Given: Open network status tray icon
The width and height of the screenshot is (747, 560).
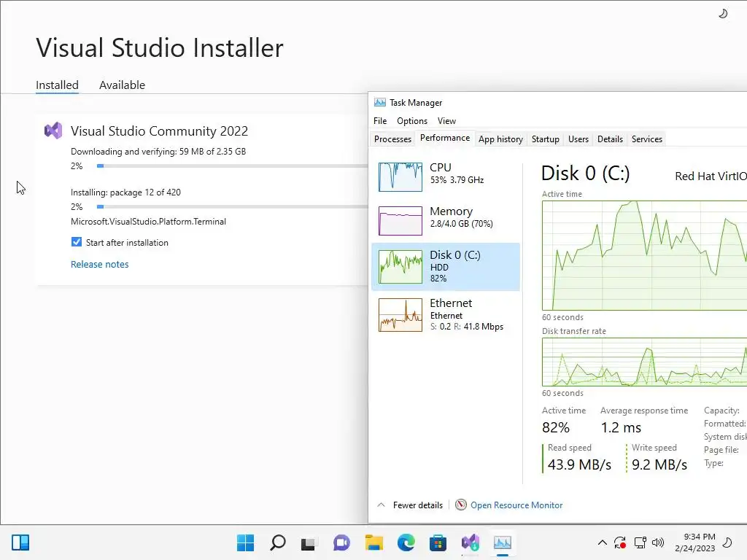Looking at the screenshot, I should click(640, 542).
